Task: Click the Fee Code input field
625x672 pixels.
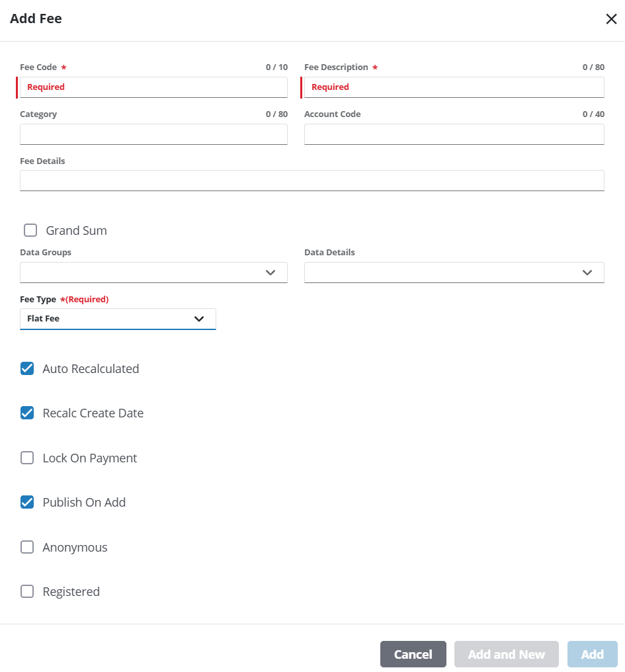Action: (x=153, y=87)
